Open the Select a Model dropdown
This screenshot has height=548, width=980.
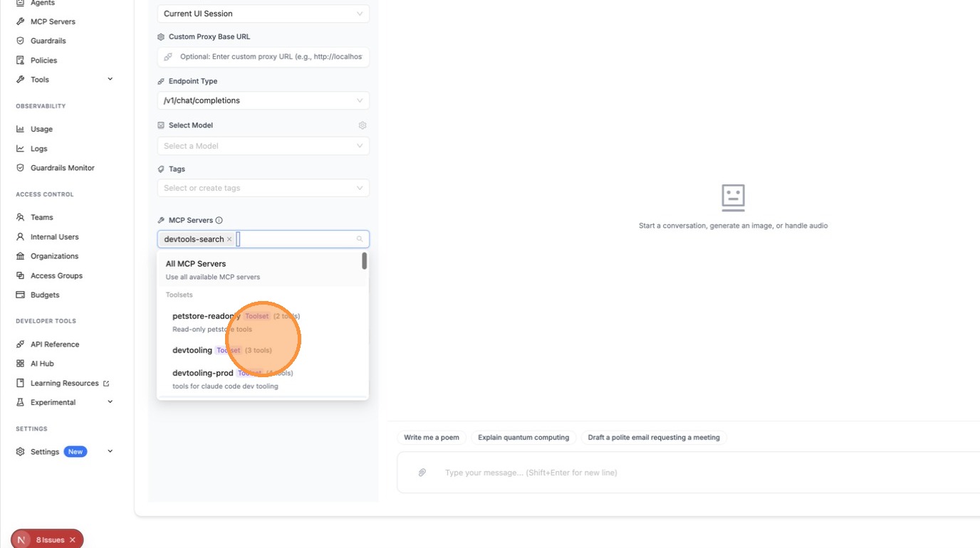point(263,146)
